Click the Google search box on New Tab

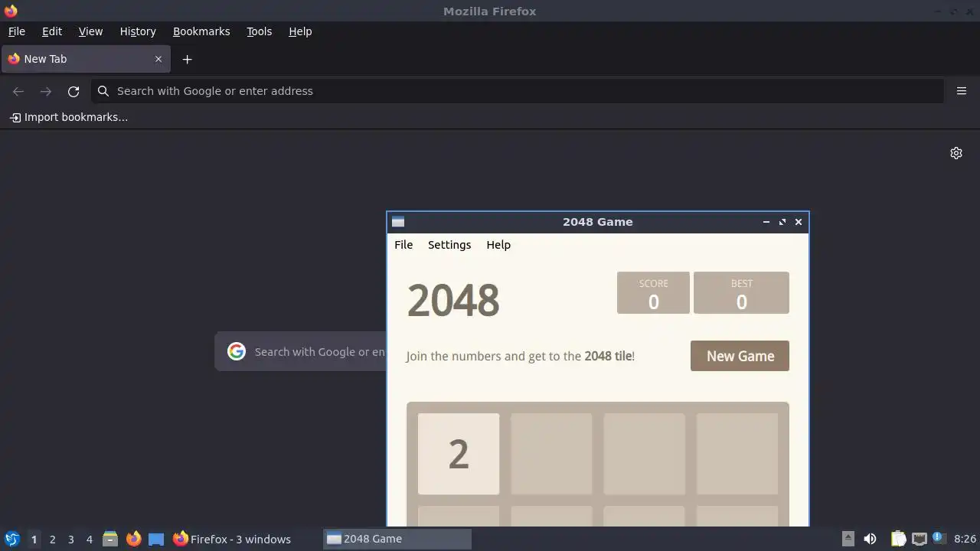click(x=301, y=352)
